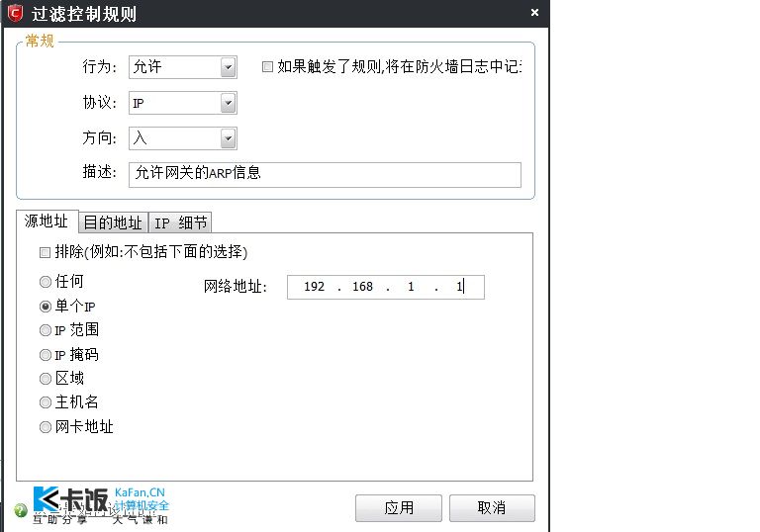
Task: Choose the IP 掩码 radio option
Action: point(46,355)
